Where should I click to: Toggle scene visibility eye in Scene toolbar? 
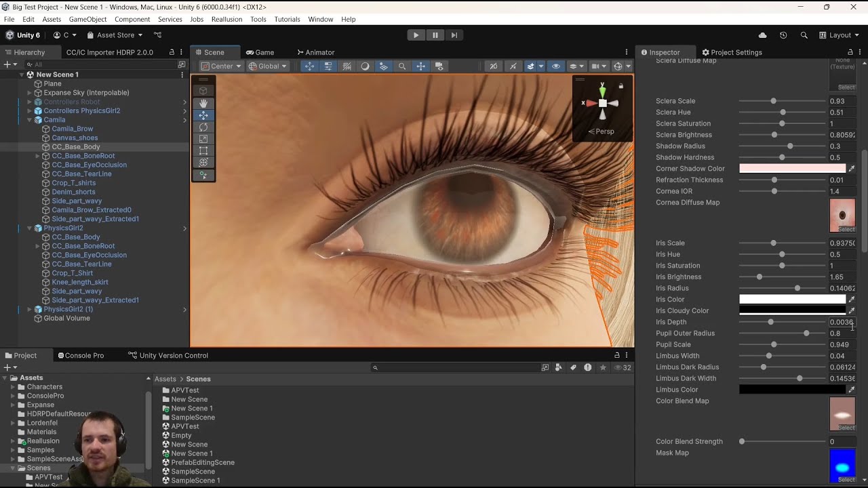[x=556, y=66]
